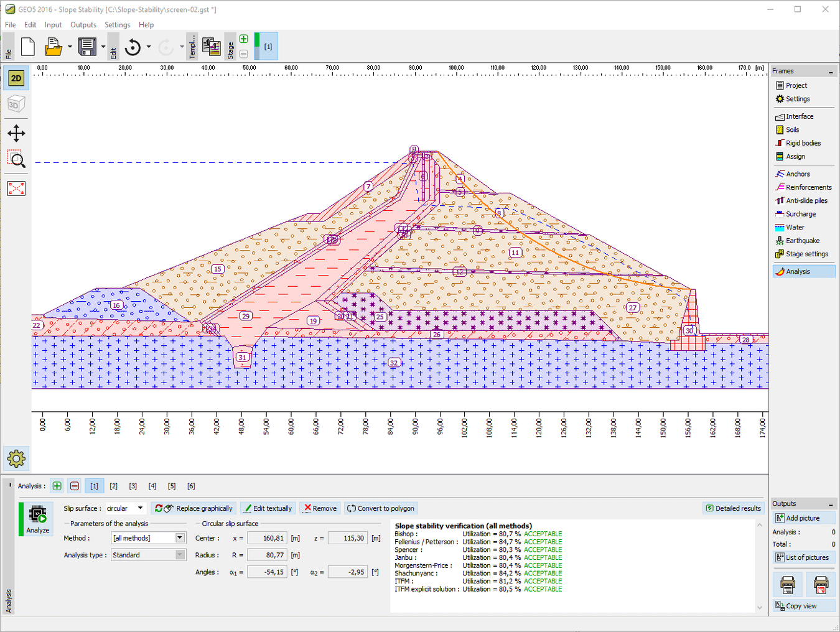The height and width of the screenshot is (632, 840).
Task: Open the Water frame
Action: (793, 227)
